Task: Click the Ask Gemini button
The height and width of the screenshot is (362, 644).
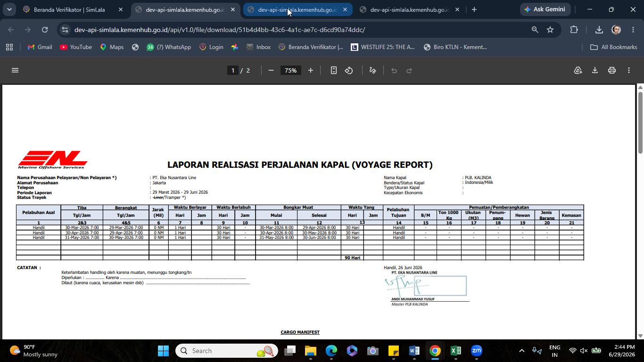Action: point(545,9)
